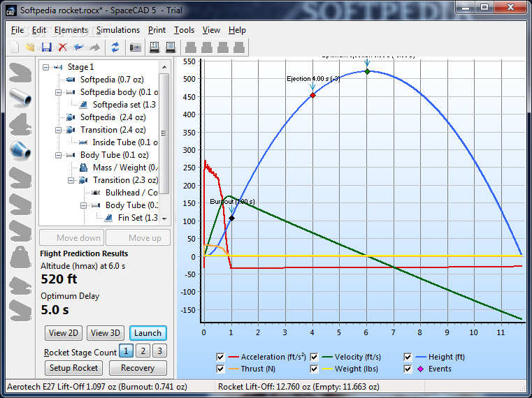Click the blue Undo arrow icon
Image resolution: width=532 pixels, height=398 pixels.
[79, 47]
